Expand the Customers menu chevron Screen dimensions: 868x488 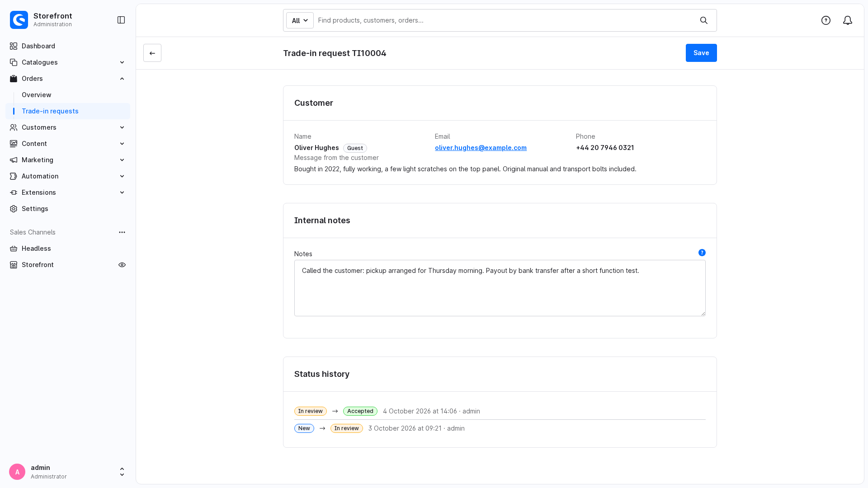[x=122, y=127]
